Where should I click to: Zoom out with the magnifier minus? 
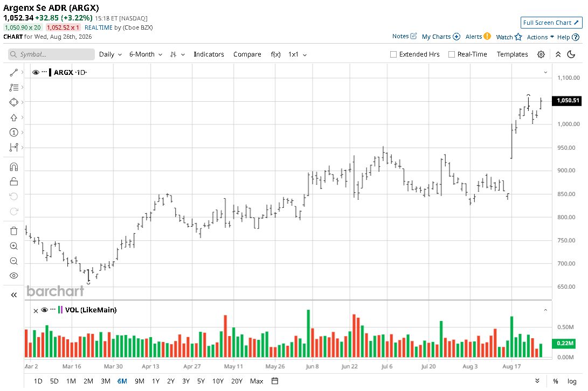(14, 261)
